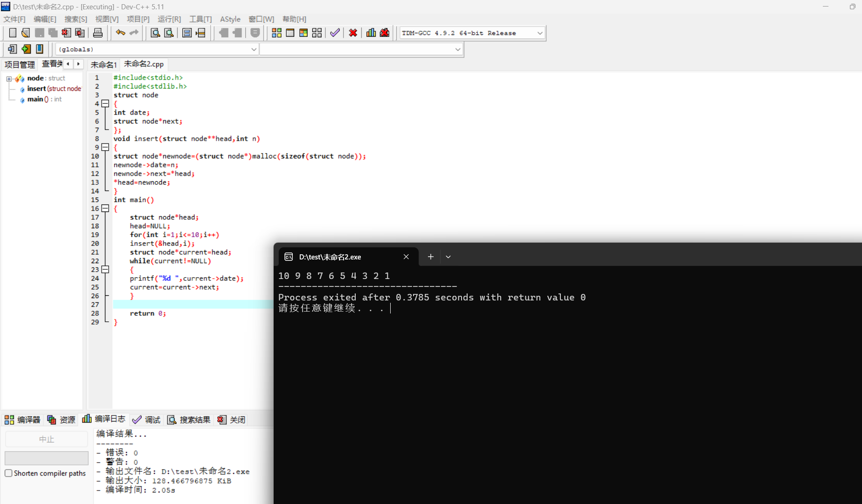The height and width of the screenshot is (504, 862).
Task: Click the Save file toolbar icon
Action: pos(40,33)
